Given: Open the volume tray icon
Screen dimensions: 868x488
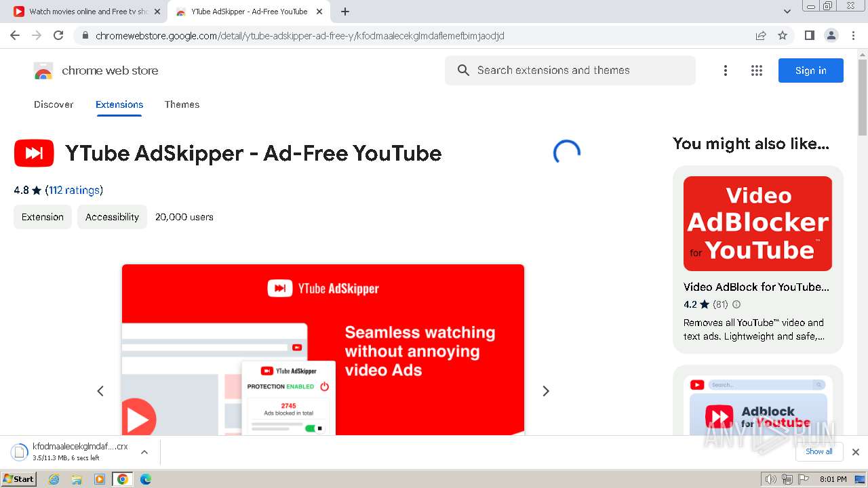Looking at the screenshot, I should [770, 479].
